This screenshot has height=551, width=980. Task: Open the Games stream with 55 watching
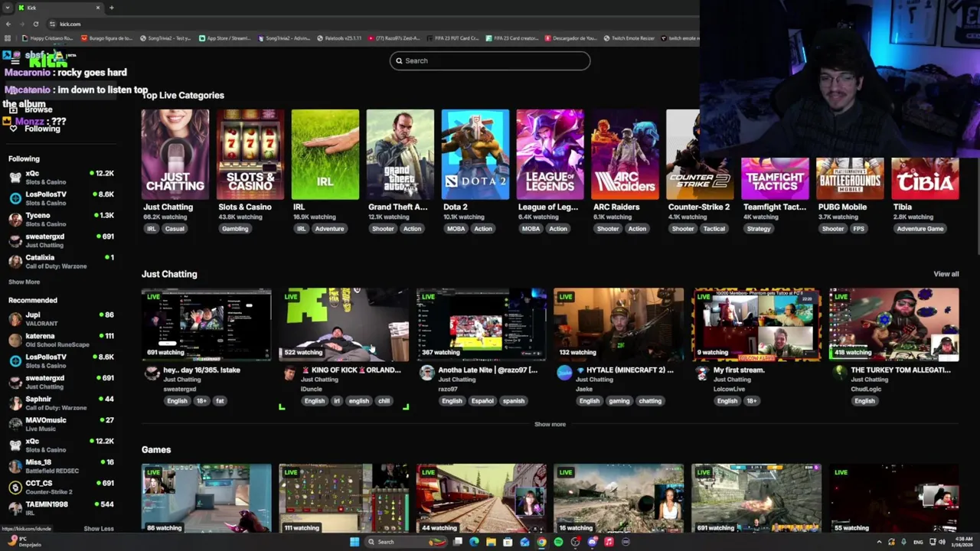tap(894, 498)
